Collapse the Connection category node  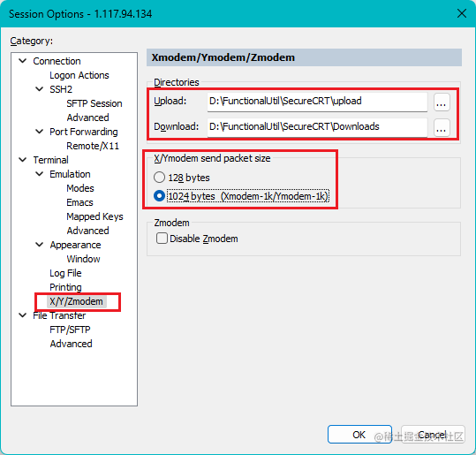click(x=23, y=61)
